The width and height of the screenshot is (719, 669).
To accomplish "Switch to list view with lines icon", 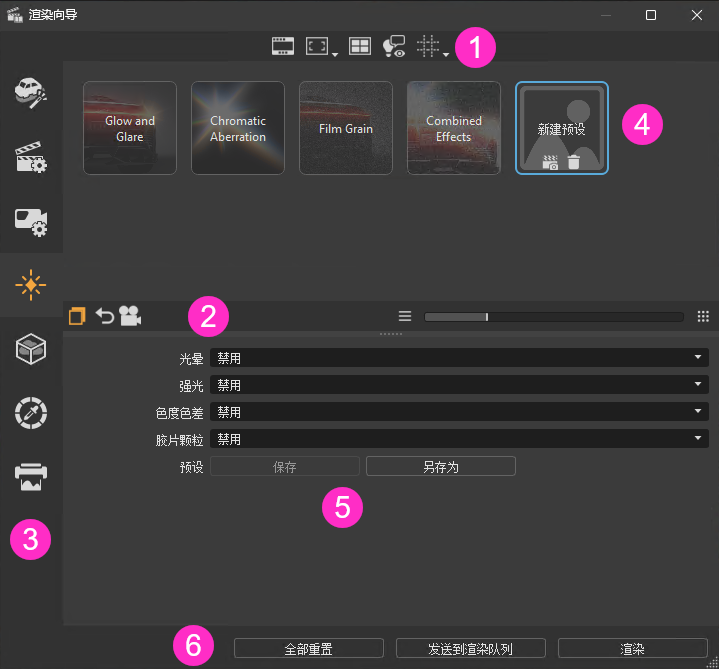I will tap(405, 316).
